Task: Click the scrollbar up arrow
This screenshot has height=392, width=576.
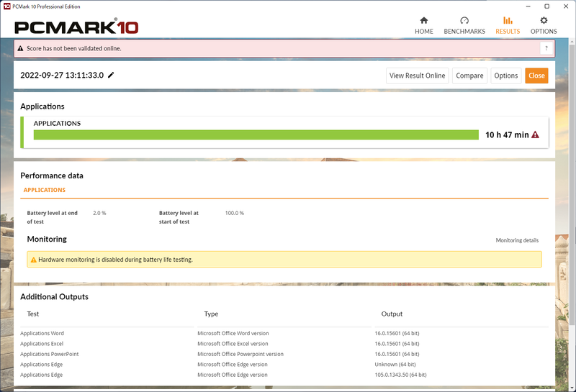Action: pos(572,41)
